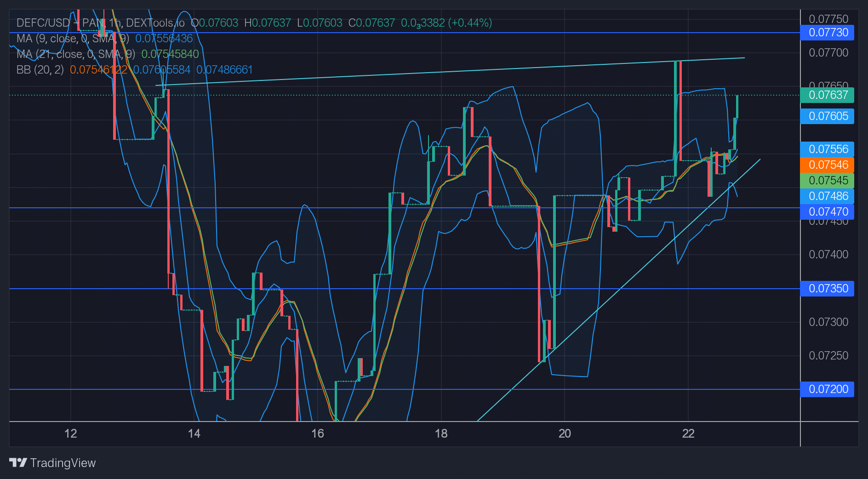Screen dimensions: 868x479
Task: Select the green 0.07637 current price label
Action: pyautogui.click(x=827, y=95)
